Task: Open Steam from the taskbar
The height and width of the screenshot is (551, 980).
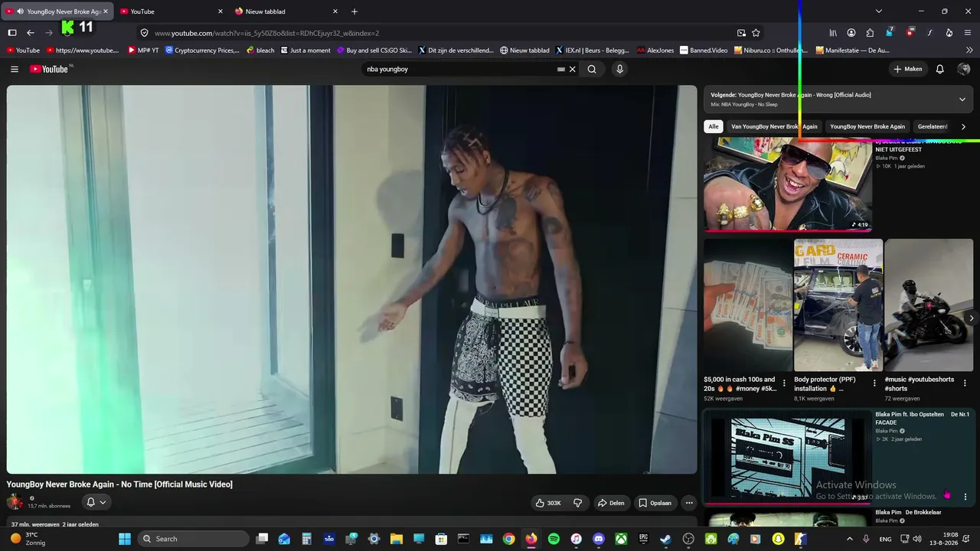Action: [x=666, y=539]
